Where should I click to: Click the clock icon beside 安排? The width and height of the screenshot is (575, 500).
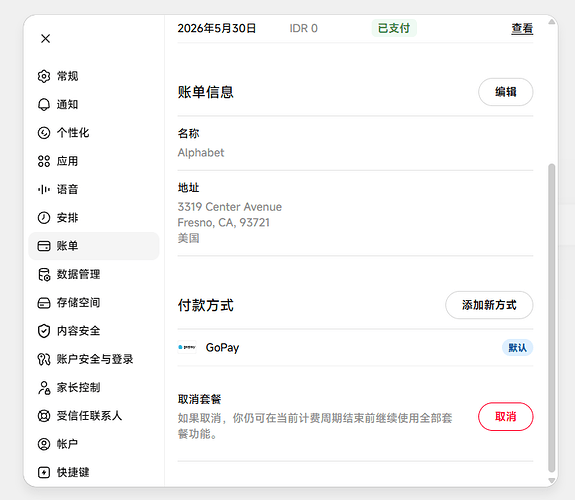(x=44, y=218)
